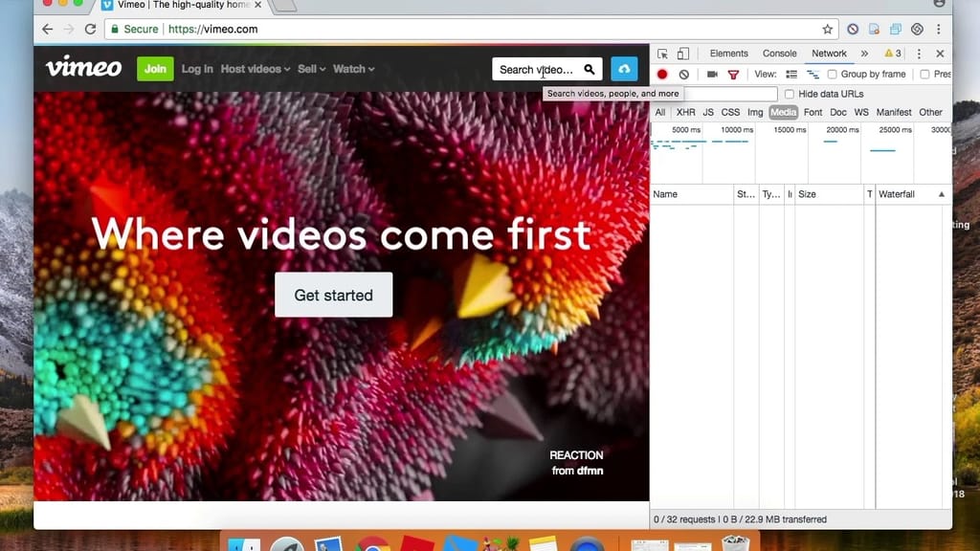Screen dimensions: 980x551
Task: Open the Console tab
Action: coord(779,54)
